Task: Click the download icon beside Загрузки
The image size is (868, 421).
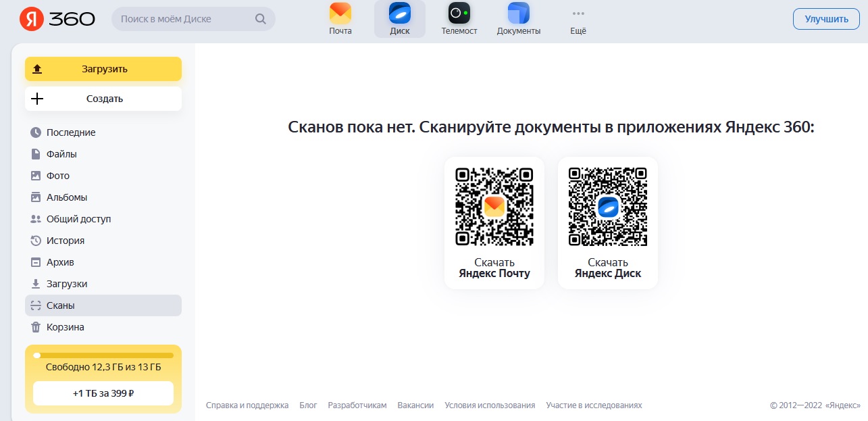Action: 36,284
